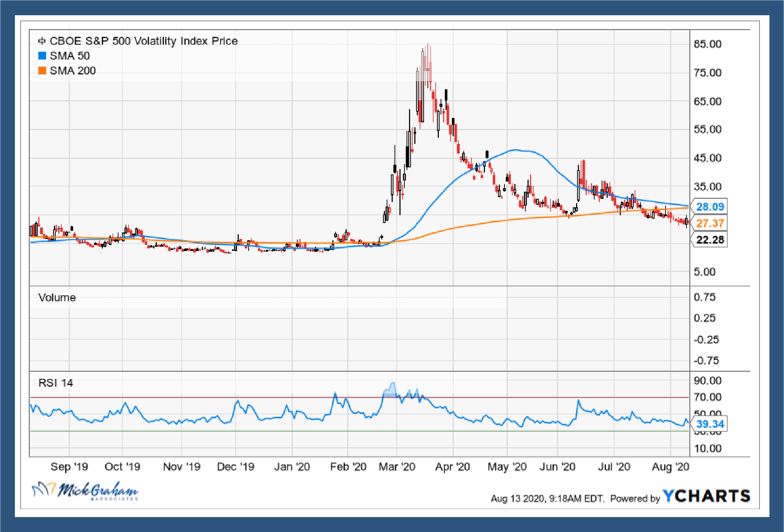
Task: Click the May '20 date label
Action: pos(507,467)
